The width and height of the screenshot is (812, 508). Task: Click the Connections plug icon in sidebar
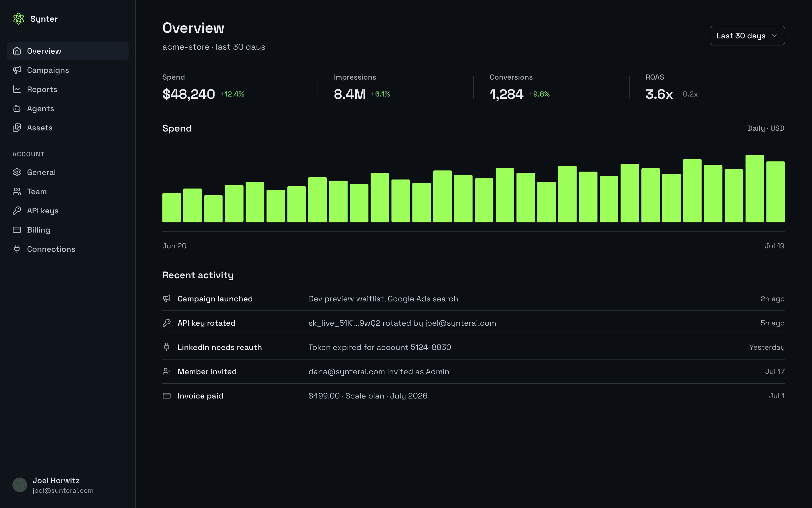coord(17,249)
